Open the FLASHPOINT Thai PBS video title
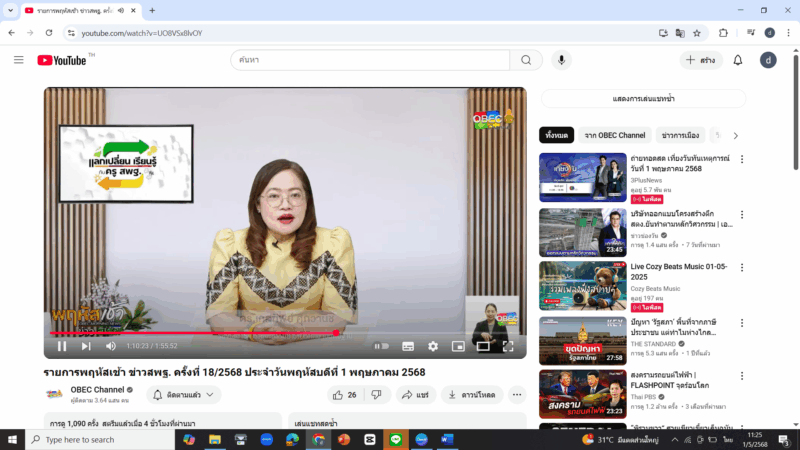The width and height of the screenshot is (800, 450). 670,380
